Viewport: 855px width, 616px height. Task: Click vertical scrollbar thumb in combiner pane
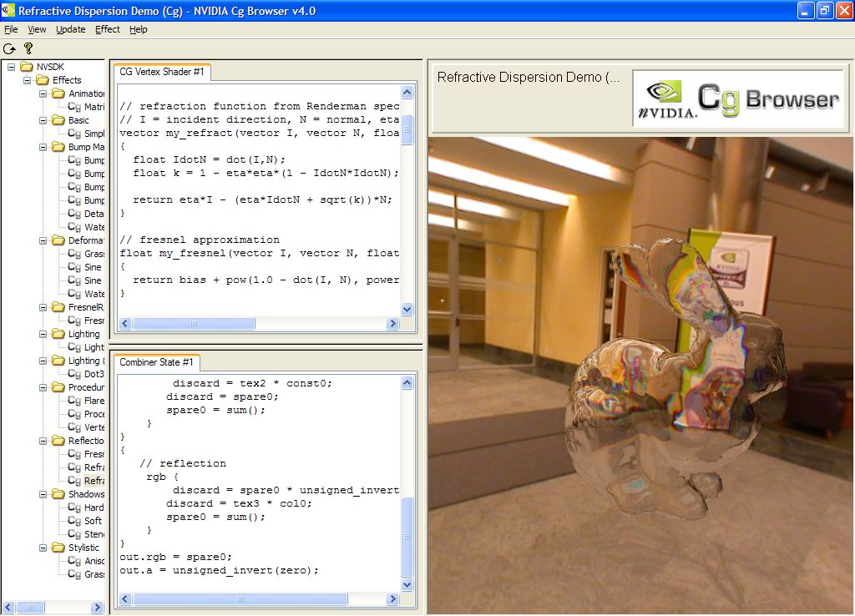point(407,537)
